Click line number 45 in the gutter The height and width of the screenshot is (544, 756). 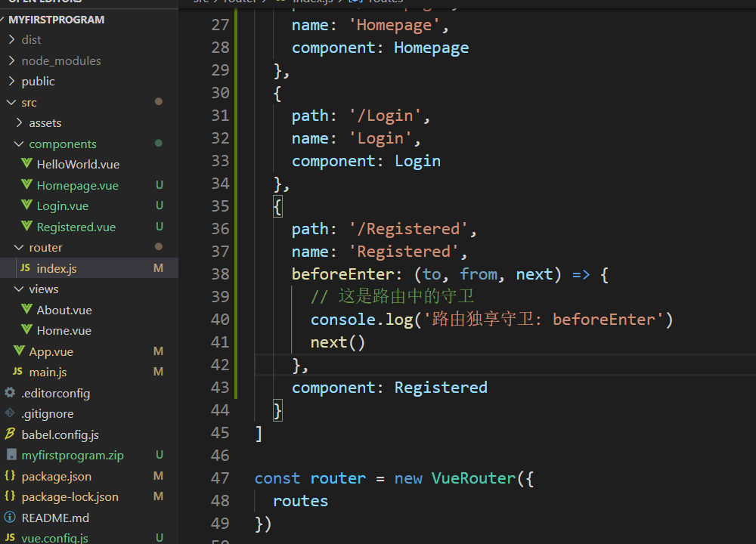(x=220, y=433)
